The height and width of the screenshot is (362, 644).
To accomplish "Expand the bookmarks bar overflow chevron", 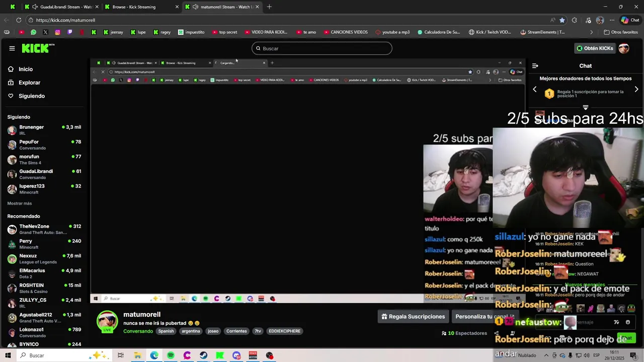I will 591,32.
